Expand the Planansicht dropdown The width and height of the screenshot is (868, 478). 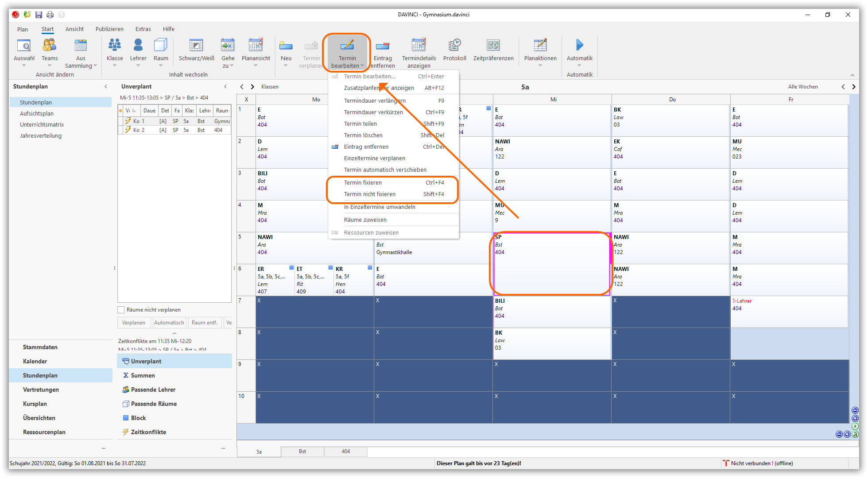[256, 66]
